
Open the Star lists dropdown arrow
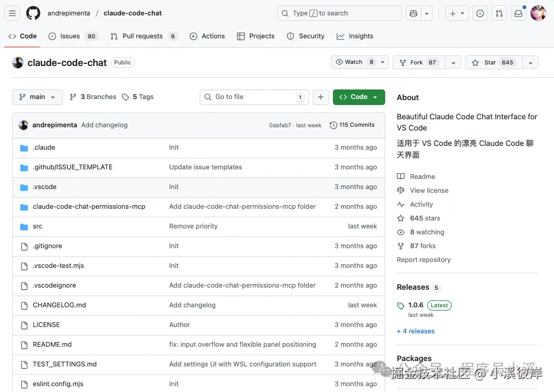530,62
